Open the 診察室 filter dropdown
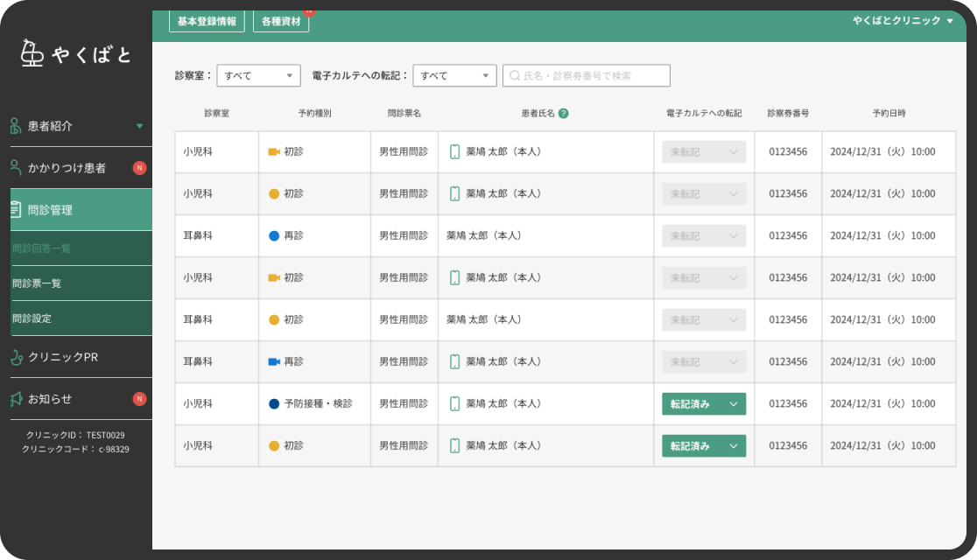 coord(258,75)
